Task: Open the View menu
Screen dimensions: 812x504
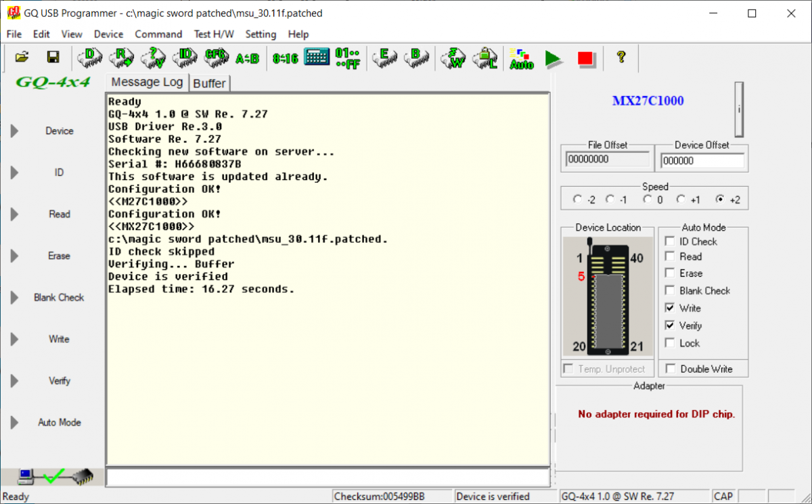Action: point(72,34)
